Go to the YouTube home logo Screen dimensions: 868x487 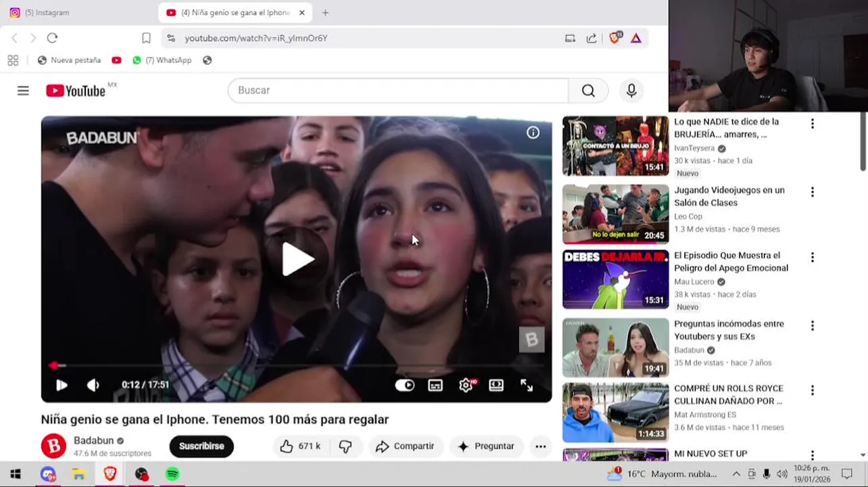click(76, 91)
